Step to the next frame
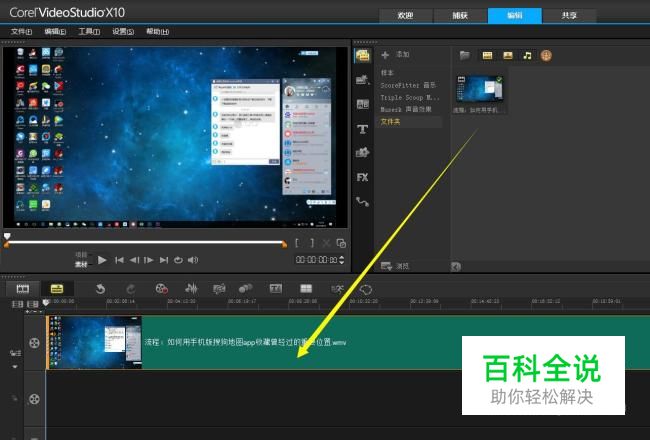The height and width of the screenshot is (440, 650). pos(148,260)
